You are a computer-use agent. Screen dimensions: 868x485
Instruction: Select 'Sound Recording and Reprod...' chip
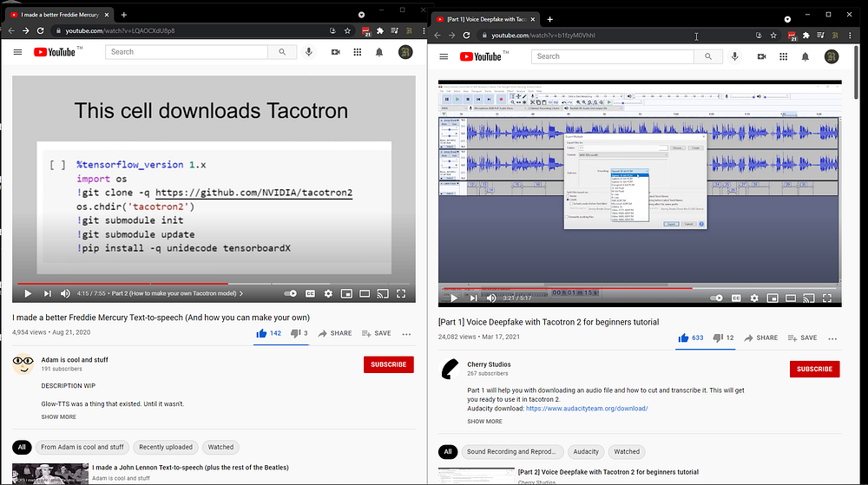click(x=511, y=452)
